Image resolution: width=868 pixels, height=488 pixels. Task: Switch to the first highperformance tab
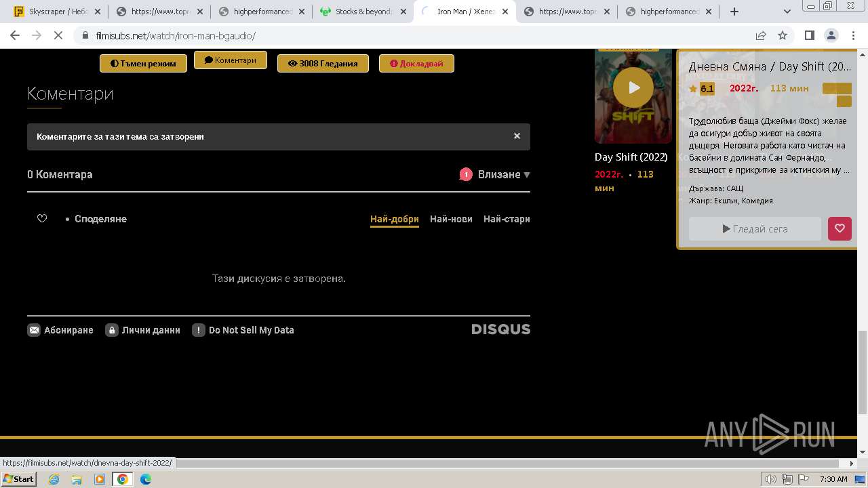tap(261, 12)
